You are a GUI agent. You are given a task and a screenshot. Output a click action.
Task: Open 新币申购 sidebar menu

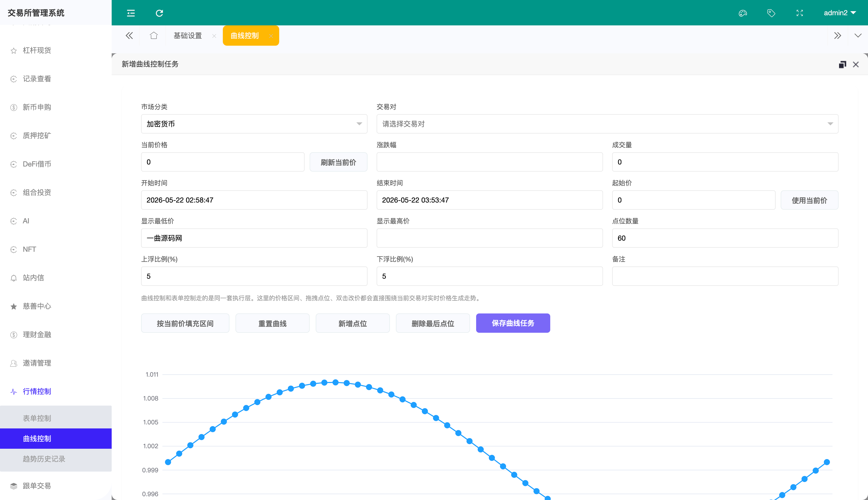(x=56, y=107)
